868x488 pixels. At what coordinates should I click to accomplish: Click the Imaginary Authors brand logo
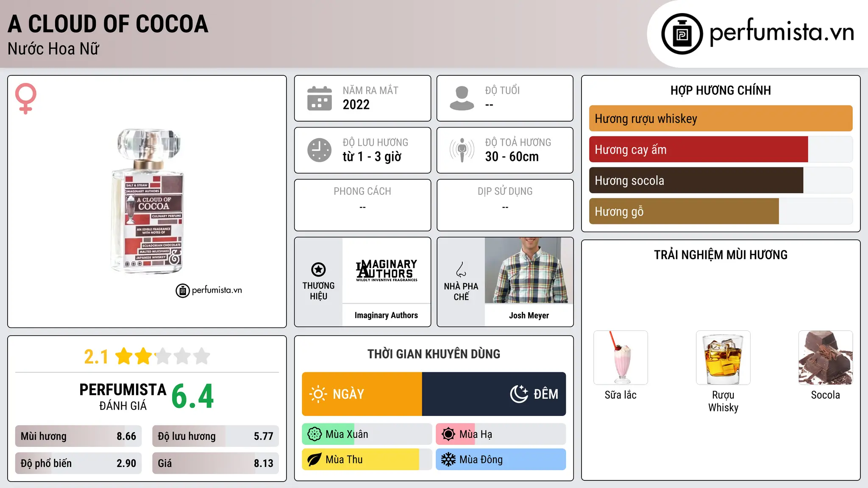click(387, 270)
